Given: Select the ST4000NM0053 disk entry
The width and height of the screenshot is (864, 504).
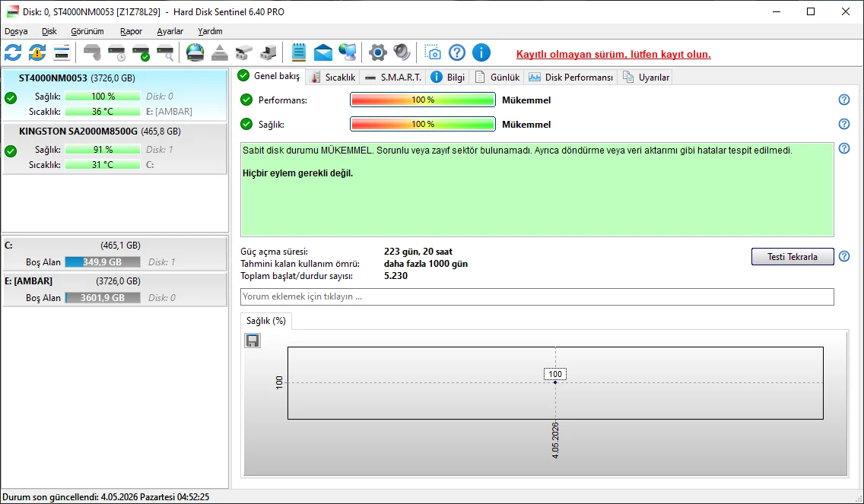Looking at the screenshot, I should [x=115, y=95].
